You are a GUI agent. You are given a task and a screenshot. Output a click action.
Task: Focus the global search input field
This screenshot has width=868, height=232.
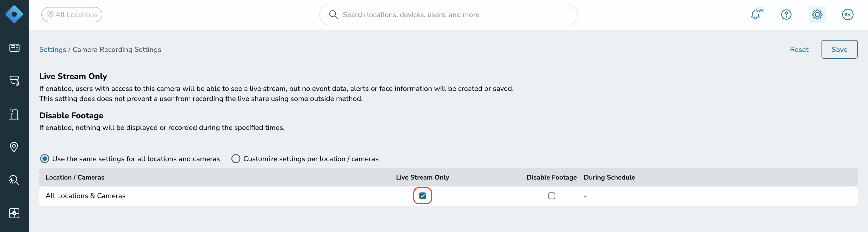click(x=448, y=14)
